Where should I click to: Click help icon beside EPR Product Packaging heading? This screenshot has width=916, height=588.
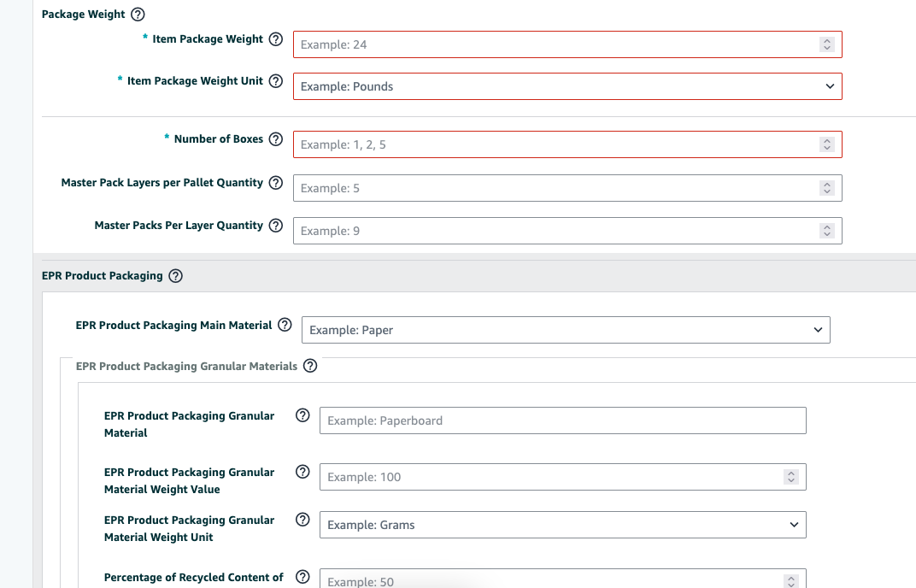click(175, 276)
